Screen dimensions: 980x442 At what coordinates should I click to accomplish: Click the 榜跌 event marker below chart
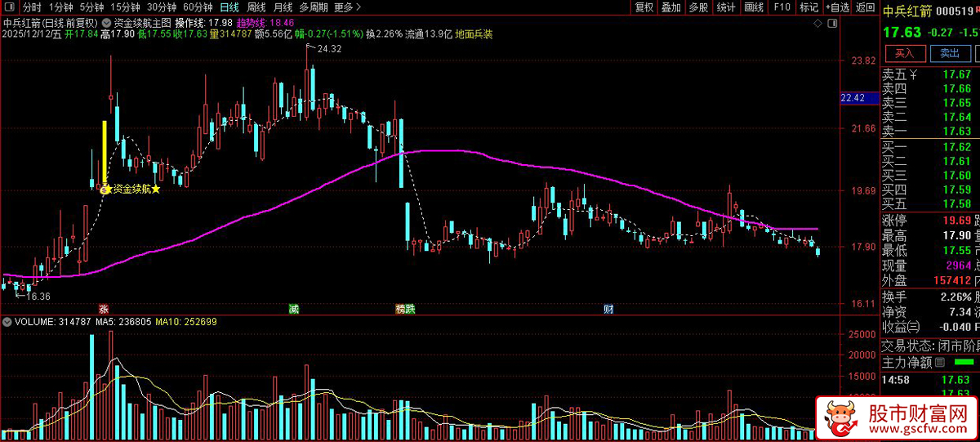tap(405, 309)
